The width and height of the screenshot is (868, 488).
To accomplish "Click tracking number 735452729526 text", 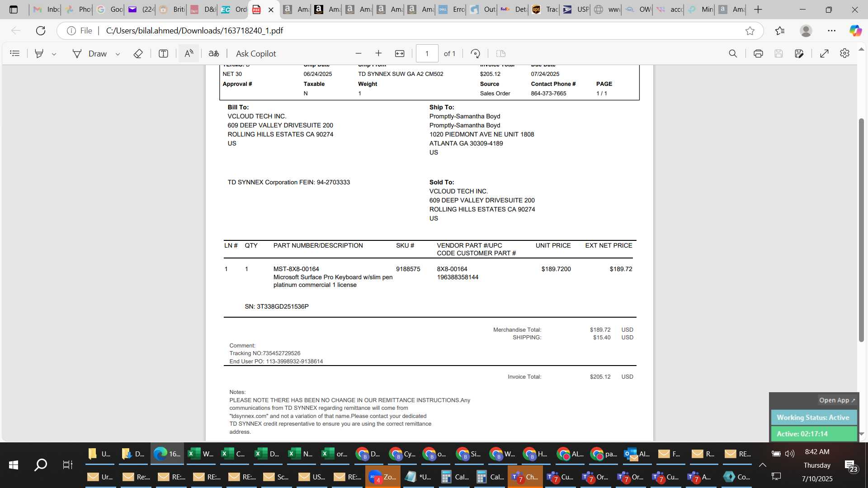I will [282, 353].
